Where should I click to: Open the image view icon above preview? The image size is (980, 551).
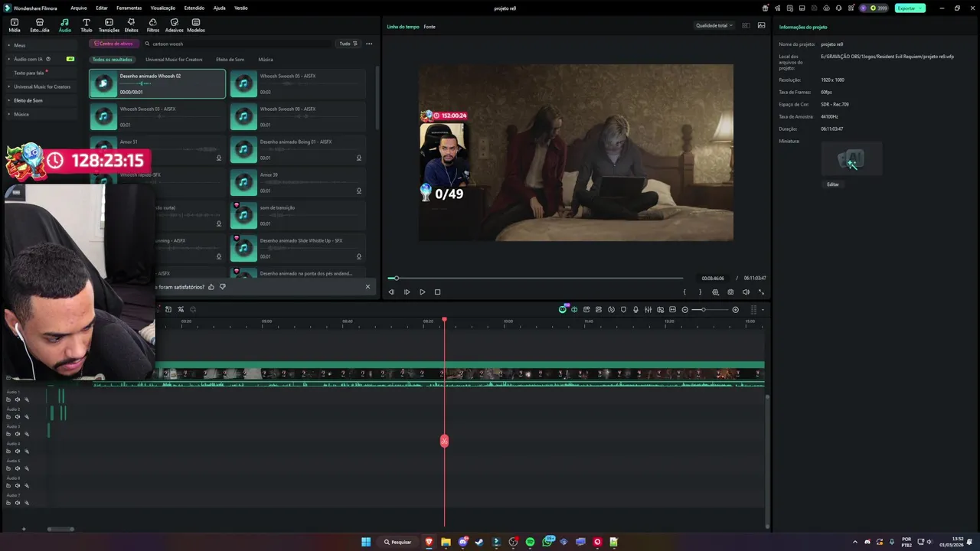point(761,25)
